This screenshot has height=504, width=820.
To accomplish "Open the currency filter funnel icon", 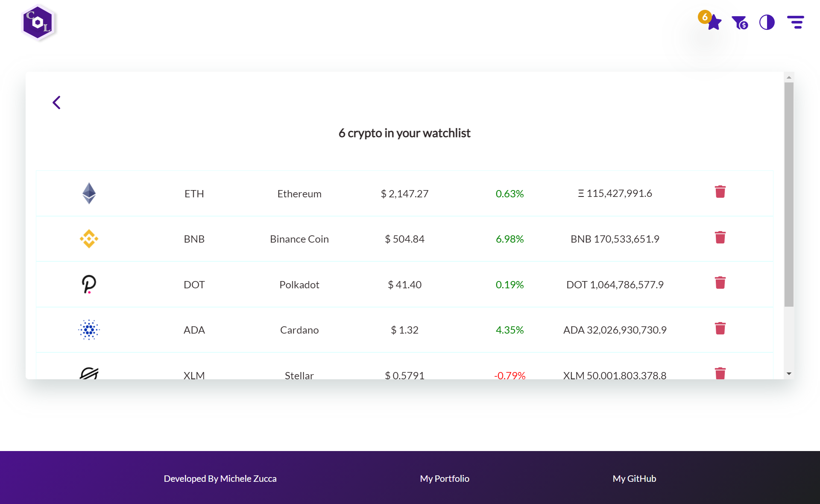I will (740, 22).
